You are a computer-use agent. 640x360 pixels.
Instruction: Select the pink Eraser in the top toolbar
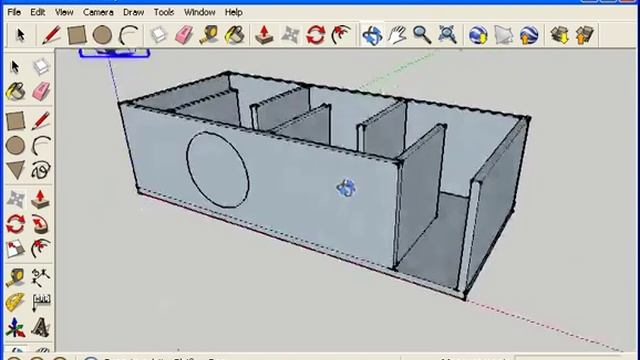pos(184,35)
